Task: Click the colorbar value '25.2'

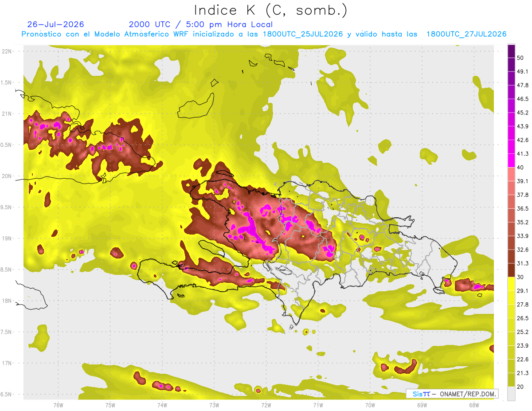Action: pos(523,332)
